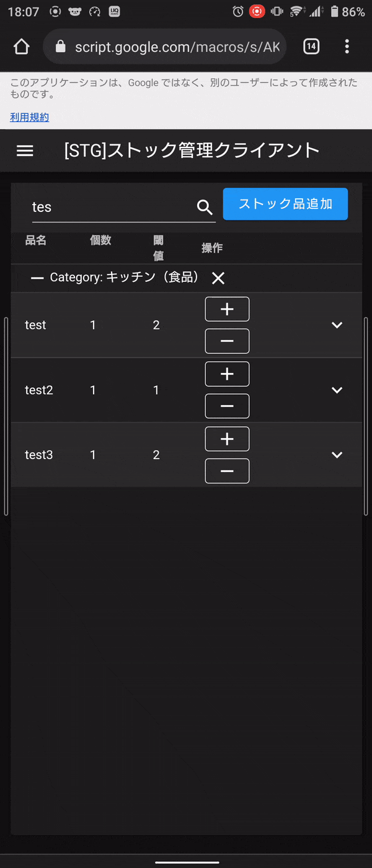Image resolution: width=372 pixels, height=868 pixels.
Task: Collapse the キッチン（食品） category group
Action: tap(37, 278)
